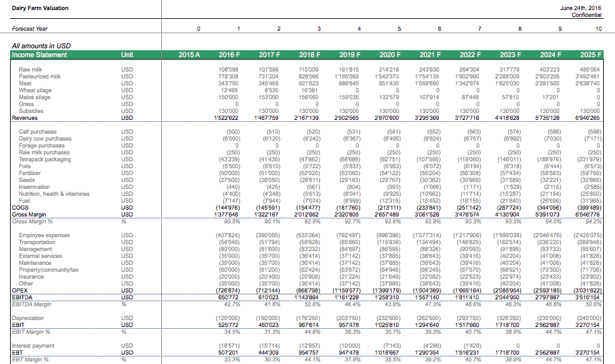Select the Raw milk purchases label

(44, 153)
